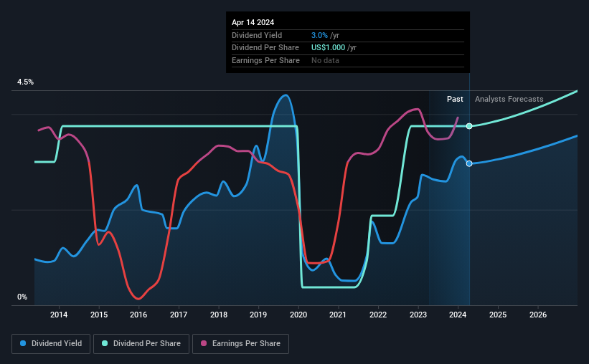This screenshot has width=589, height=364.
Task: Click the 2015 x-axis year label
Action: 99,315
